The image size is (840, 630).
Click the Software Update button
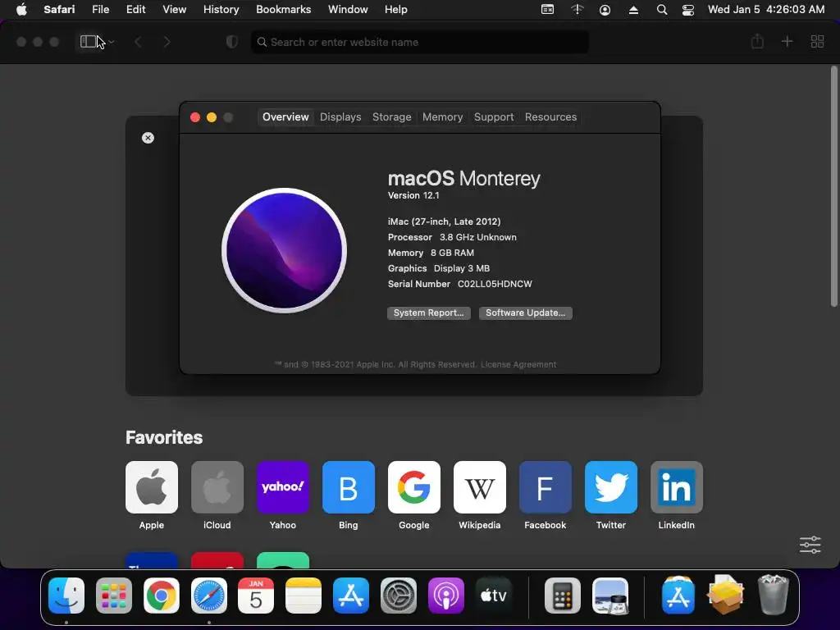526,313
